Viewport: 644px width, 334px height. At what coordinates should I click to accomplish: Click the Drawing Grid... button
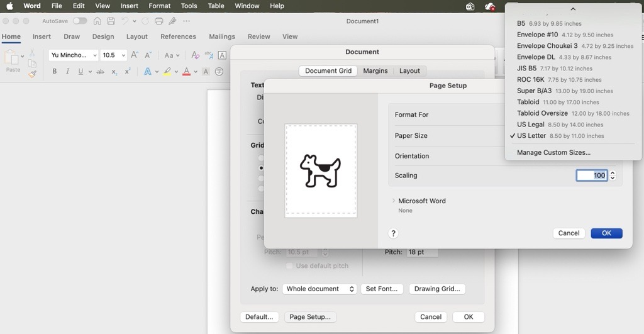(437, 289)
